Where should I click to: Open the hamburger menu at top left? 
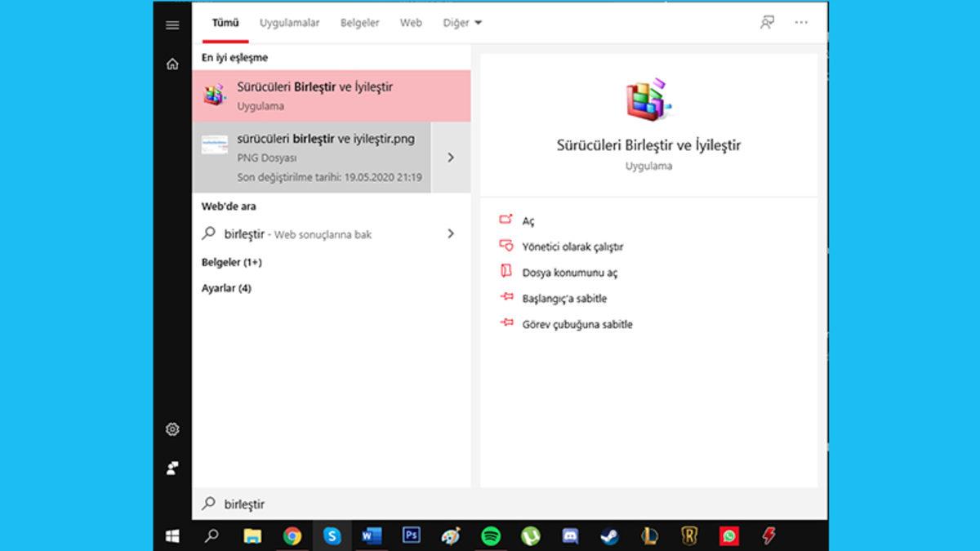(172, 24)
